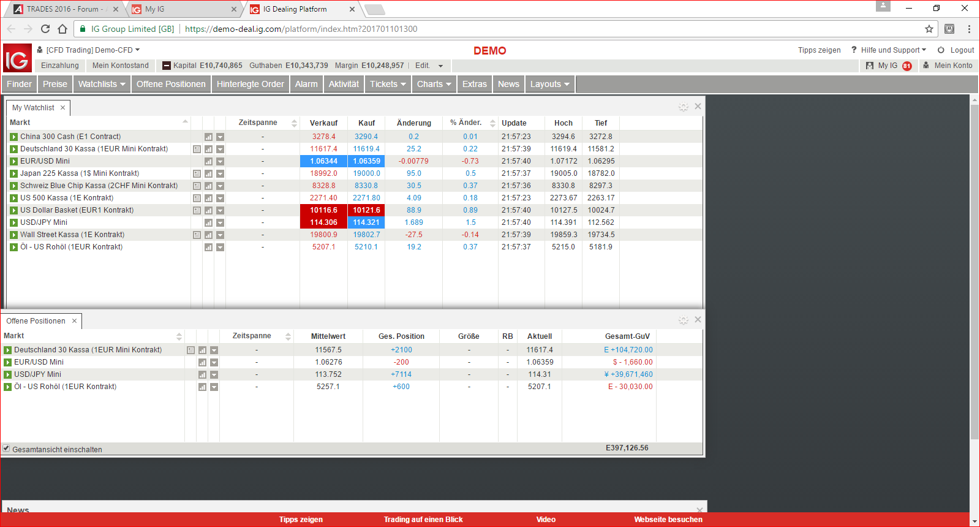The height and width of the screenshot is (527, 980).
Task: Open dropdown arrow for Öl - US Rohöl position row
Action: click(214, 387)
